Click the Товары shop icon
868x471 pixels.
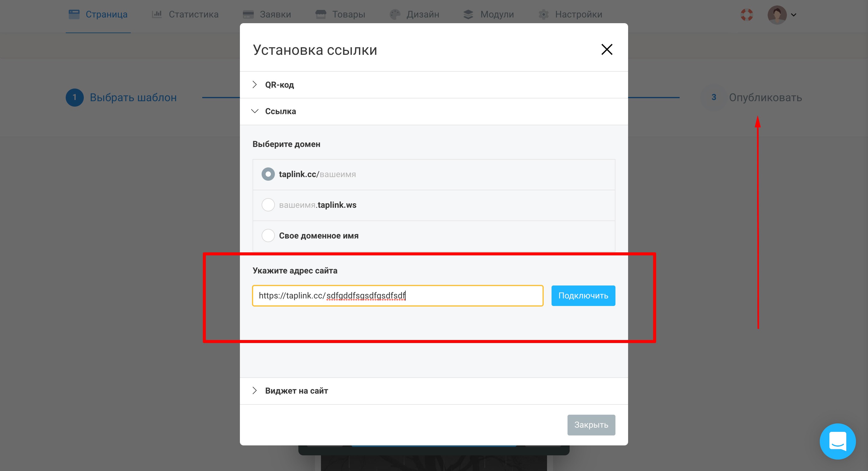[320, 14]
